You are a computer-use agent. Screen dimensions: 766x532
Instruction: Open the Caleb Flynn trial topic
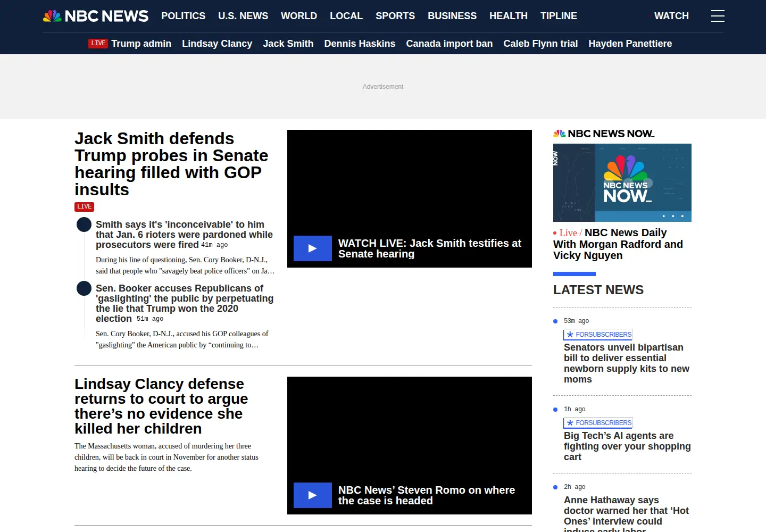point(540,44)
